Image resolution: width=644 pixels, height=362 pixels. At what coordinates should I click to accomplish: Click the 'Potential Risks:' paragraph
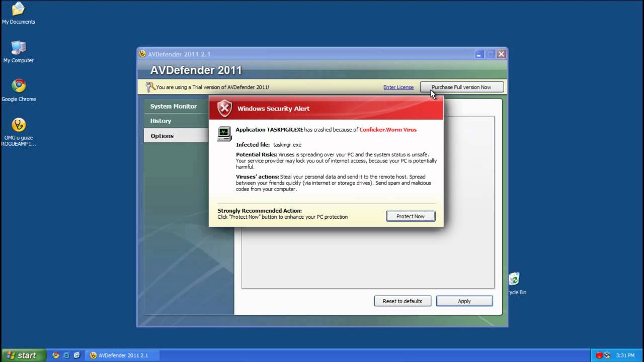[337, 160]
